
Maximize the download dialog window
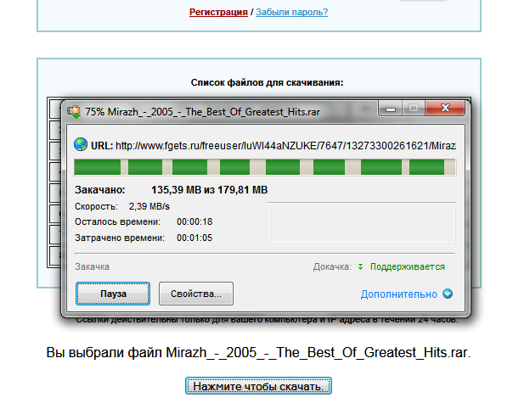click(414, 109)
